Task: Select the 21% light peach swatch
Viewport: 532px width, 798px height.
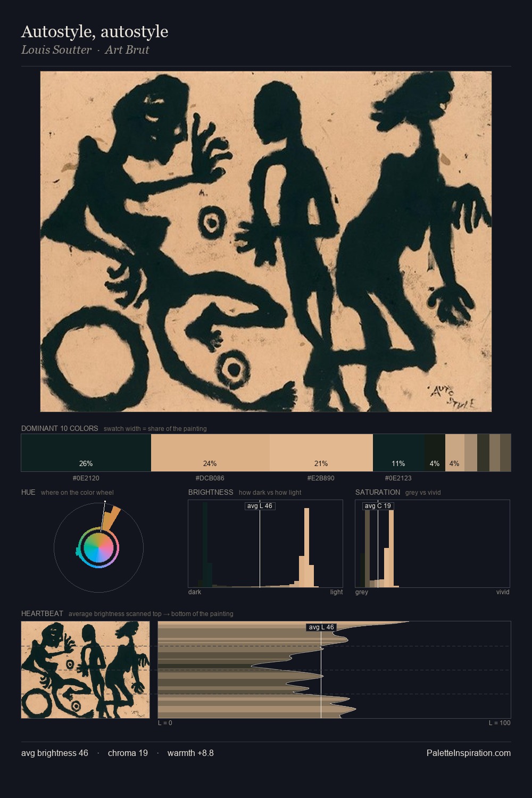Action: tap(321, 453)
